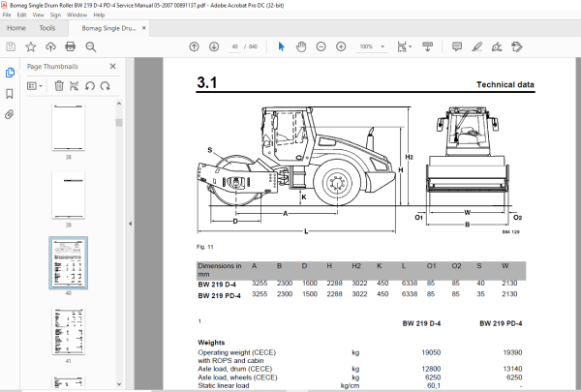Click the value 13140 for drum axle load

tap(512, 369)
